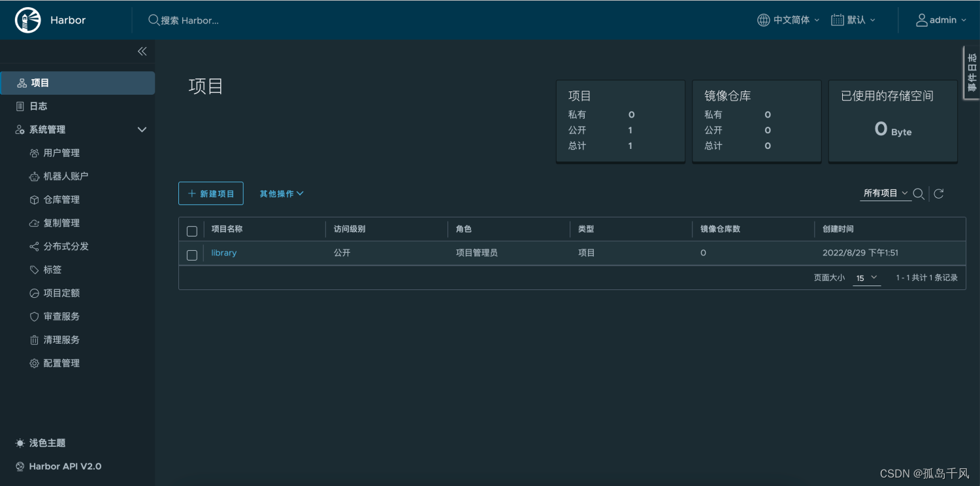Go to 审查服务
Viewport: 980px width, 486px height.
point(61,317)
